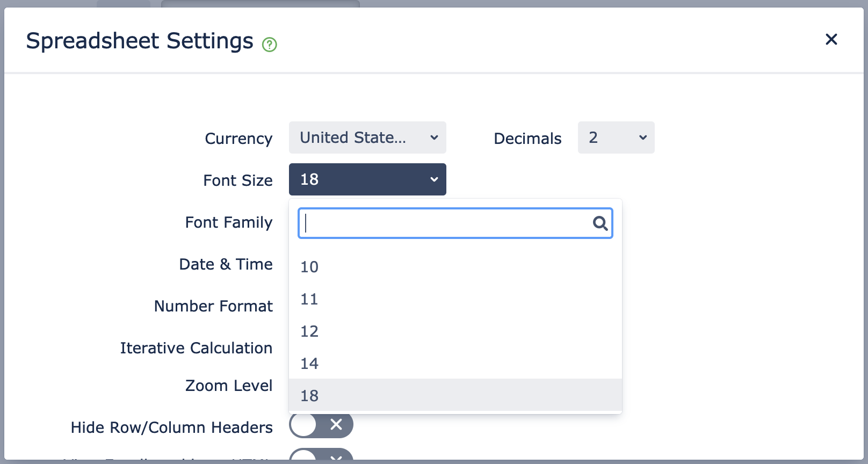Image resolution: width=868 pixels, height=464 pixels.
Task: Choose font size 12 option
Action: click(x=455, y=331)
